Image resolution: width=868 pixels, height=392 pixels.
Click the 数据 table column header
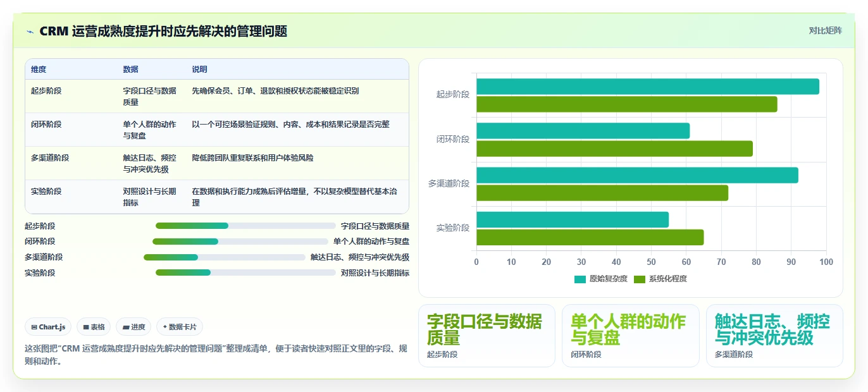(131, 69)
